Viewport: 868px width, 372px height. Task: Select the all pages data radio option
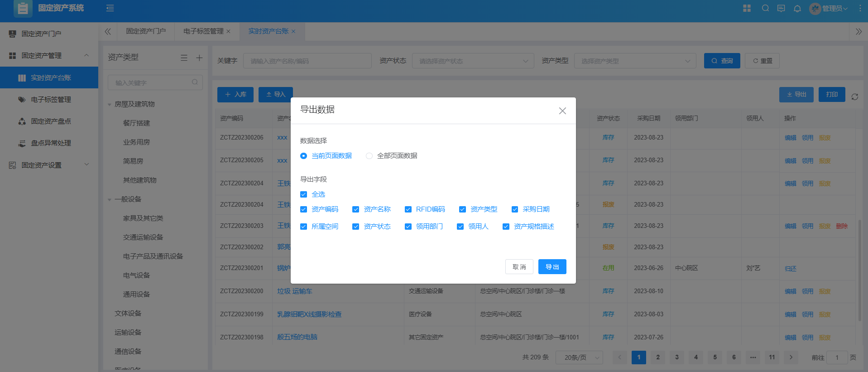(369, 156)
